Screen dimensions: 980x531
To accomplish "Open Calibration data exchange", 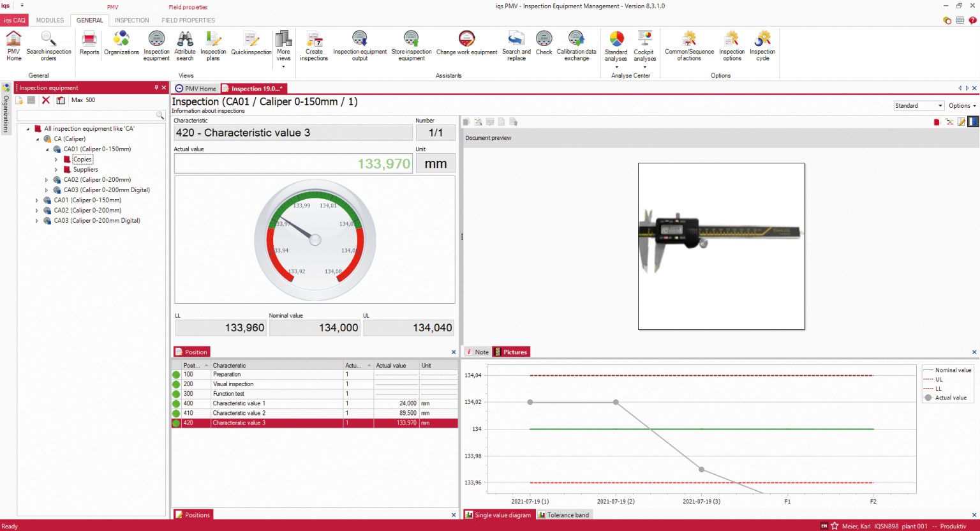I will click(x=576, y=45).
